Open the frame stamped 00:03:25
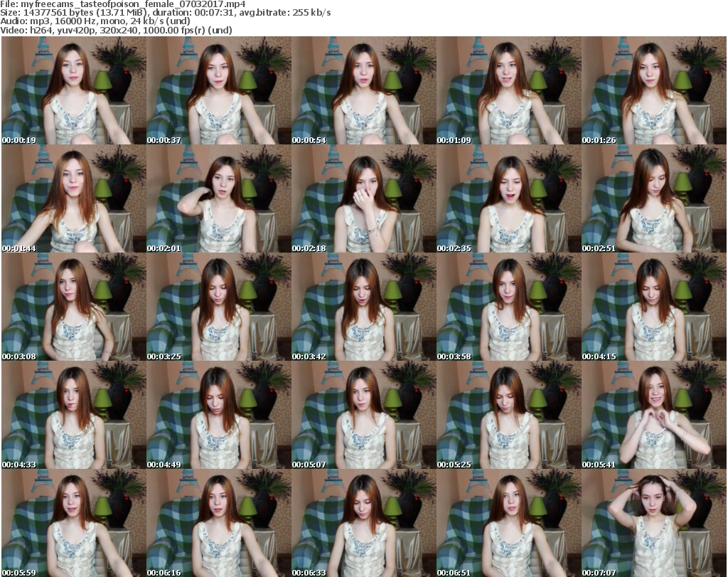Screen dimensions: 728x577 [x=219, y=307]
